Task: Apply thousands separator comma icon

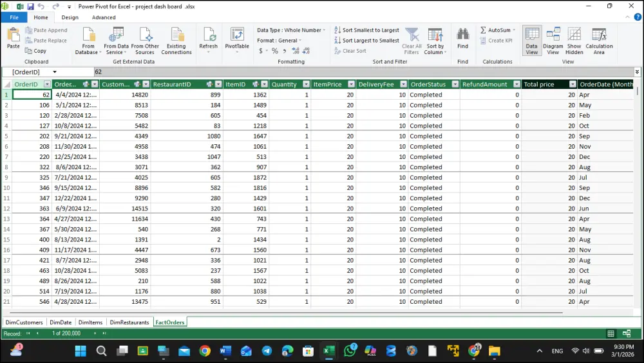Action: tap(284, 51)
